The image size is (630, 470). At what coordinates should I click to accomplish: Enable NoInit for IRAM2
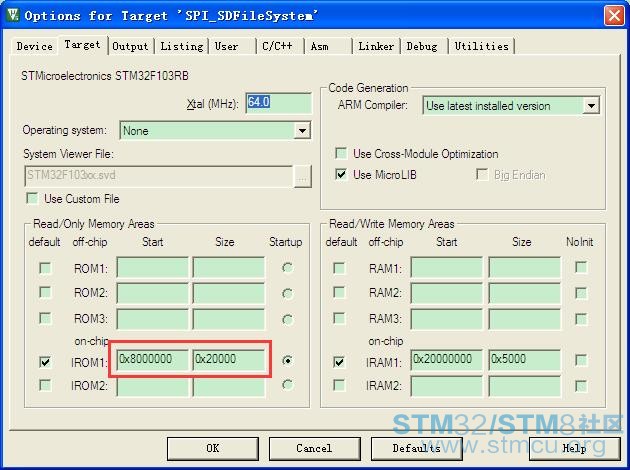(581, 386)
